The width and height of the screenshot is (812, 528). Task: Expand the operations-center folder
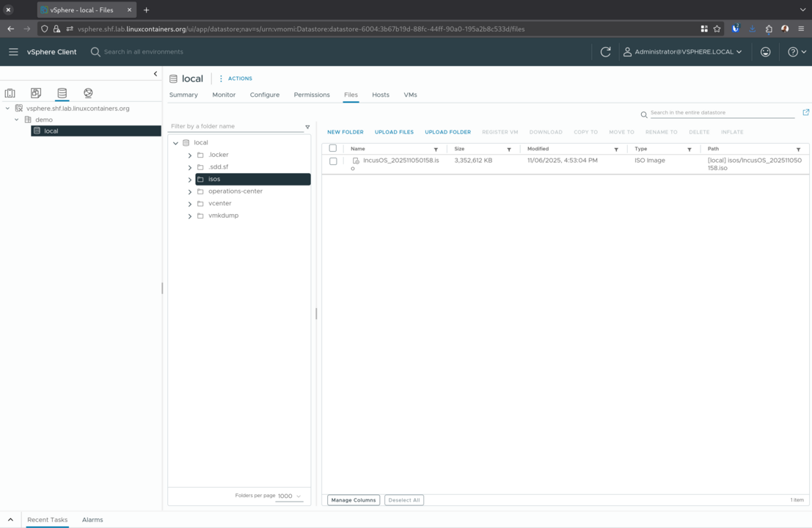(189, 191)
